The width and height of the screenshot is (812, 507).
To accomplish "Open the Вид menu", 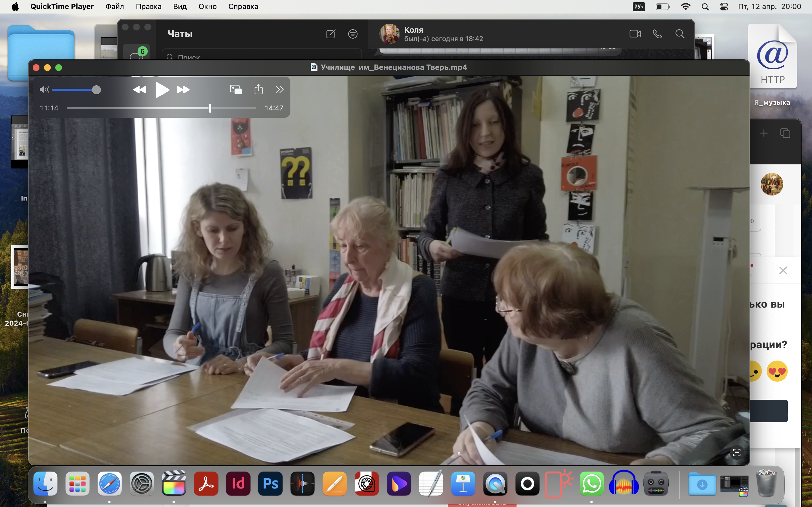I will tap(180, 7).
